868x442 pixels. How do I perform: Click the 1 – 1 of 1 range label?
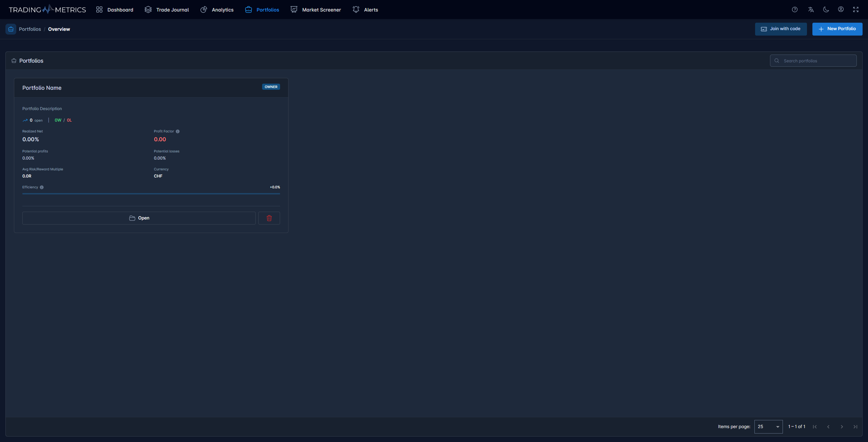[796, 427]
